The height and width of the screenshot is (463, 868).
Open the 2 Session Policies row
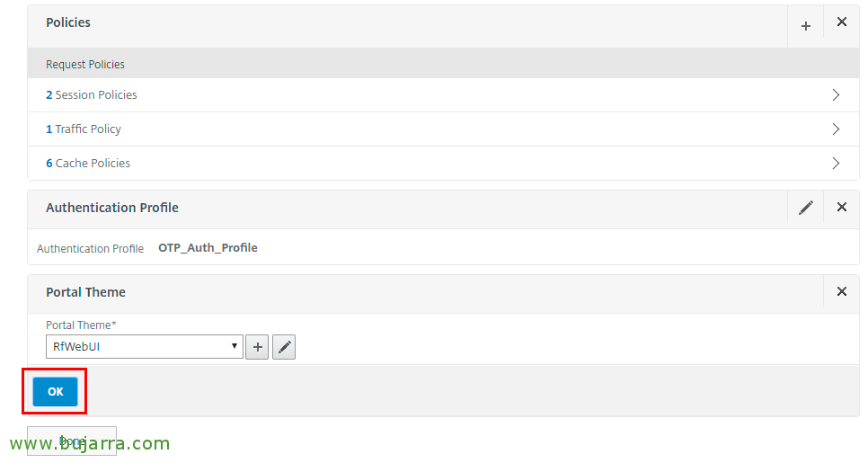coord(443,95)
